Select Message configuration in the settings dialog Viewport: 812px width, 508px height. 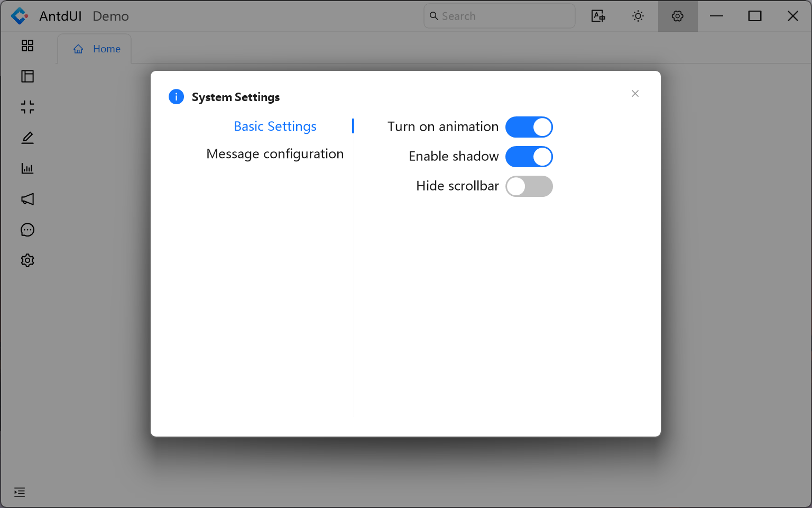point(275,153)
